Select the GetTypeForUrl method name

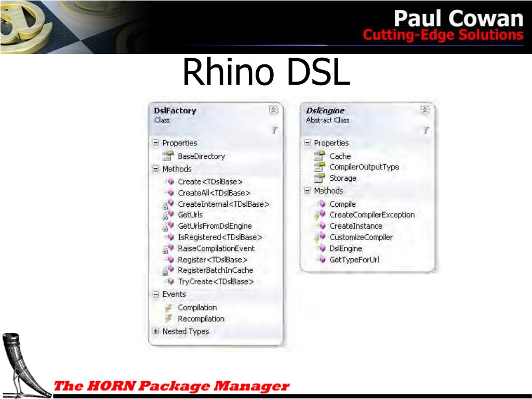click(x=354, y=260)
